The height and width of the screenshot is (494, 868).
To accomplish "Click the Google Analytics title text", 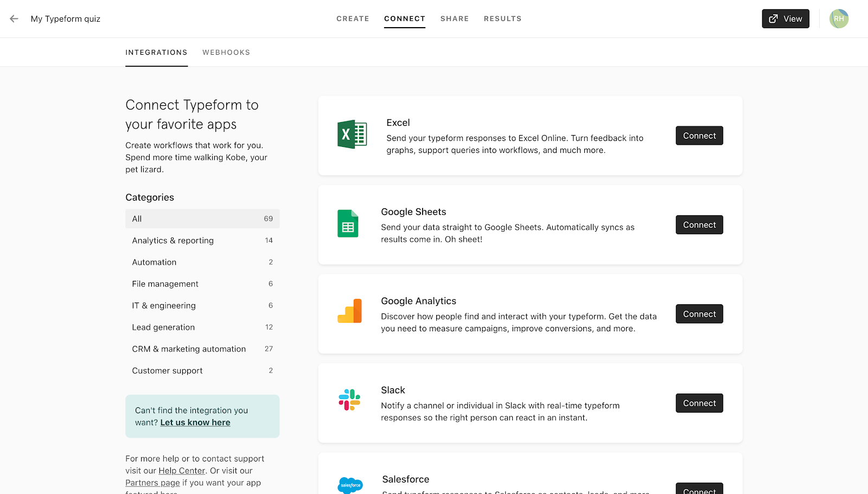I will pos(418,301).
